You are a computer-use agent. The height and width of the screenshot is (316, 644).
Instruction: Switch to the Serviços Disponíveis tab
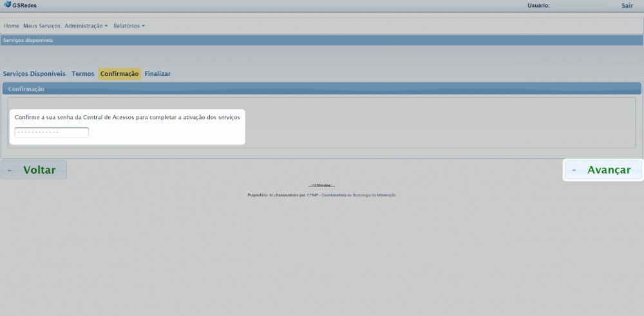tap(34, 74)
